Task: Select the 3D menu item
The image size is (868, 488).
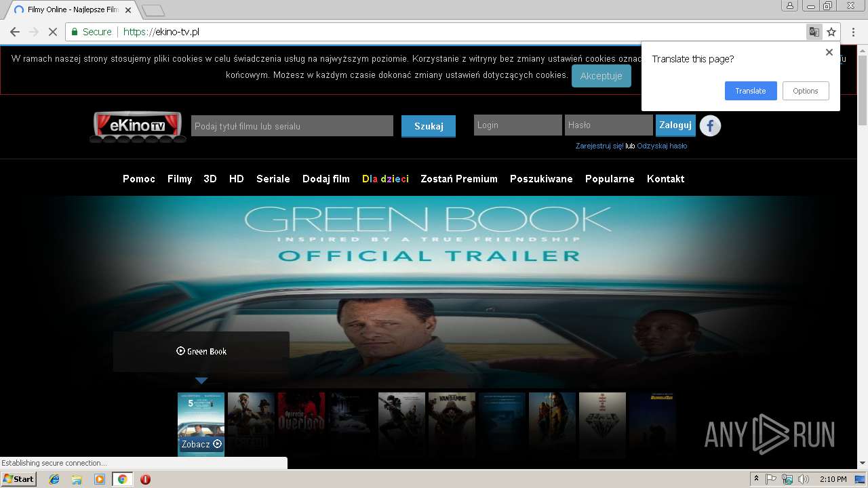Action: pos(210,179)
